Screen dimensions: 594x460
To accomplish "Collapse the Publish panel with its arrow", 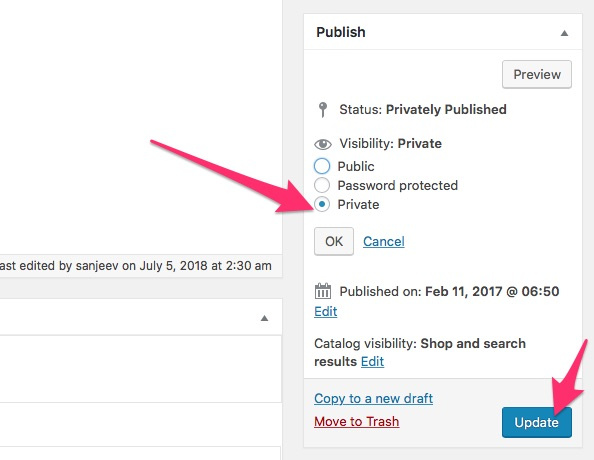I will point(564,33).
